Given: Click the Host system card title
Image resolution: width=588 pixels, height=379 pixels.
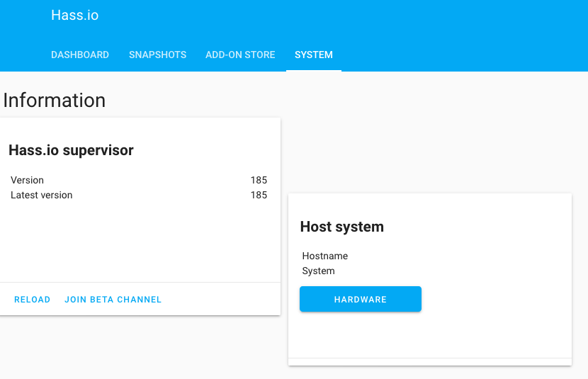Looking at the screenshot, I should coord(342,227).
